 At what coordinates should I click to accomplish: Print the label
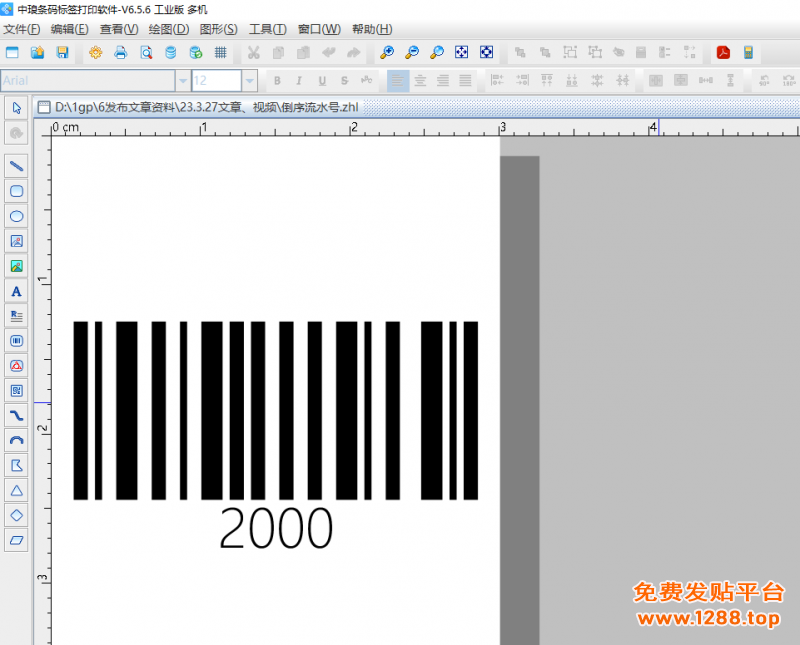pyautogui.click(x=120, y=52)
